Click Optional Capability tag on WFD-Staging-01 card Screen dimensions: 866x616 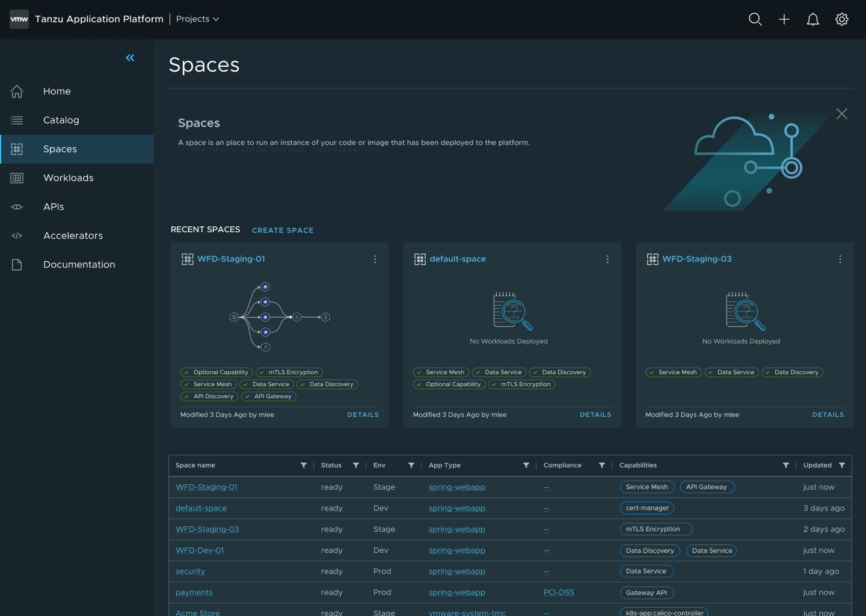[216, 372]
